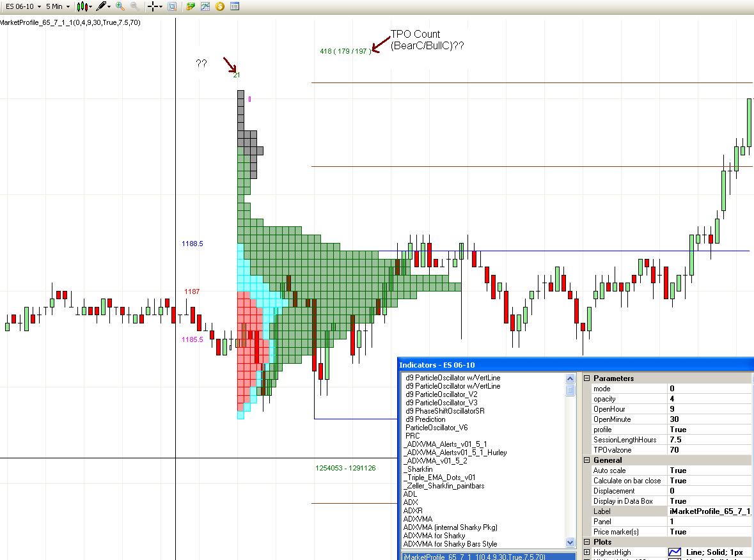This screenshot has height=560, width=754.
Task: Select applied iMarketProfile_65_7_1_1 indicator entry
Action: click(488, 557)
